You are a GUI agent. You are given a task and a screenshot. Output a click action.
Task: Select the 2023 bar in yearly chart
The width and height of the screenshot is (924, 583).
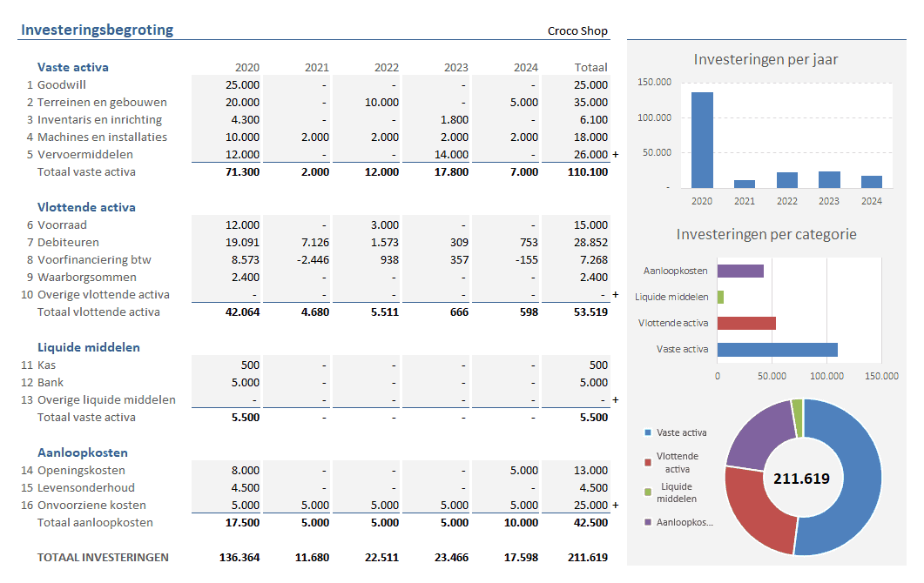coord(829,179)
